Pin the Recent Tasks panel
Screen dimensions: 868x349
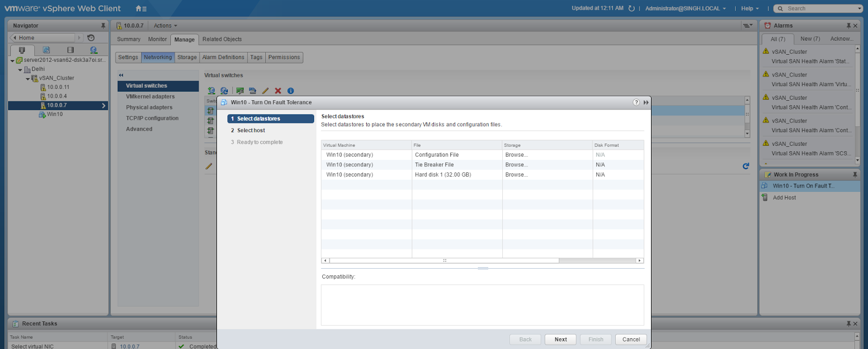848,324
